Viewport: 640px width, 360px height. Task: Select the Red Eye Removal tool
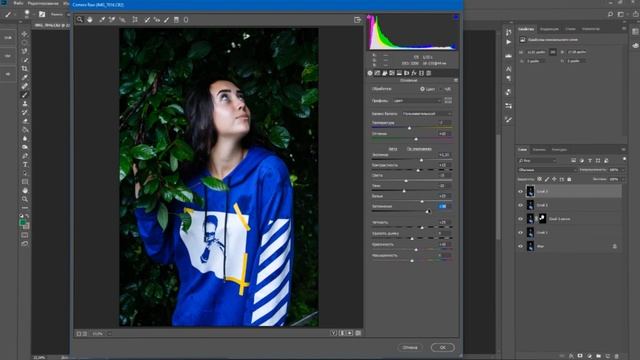pyautogui.click(x=157, y=20)
